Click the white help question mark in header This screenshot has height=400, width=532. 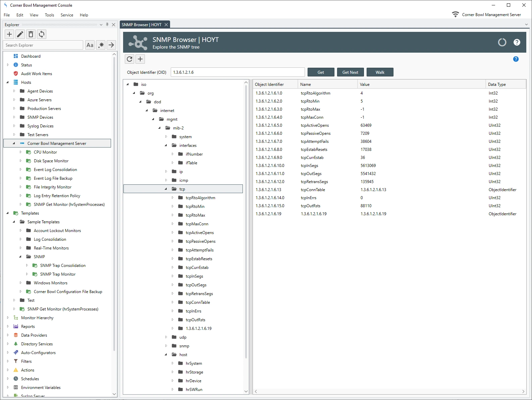click(x=517, y=42)
